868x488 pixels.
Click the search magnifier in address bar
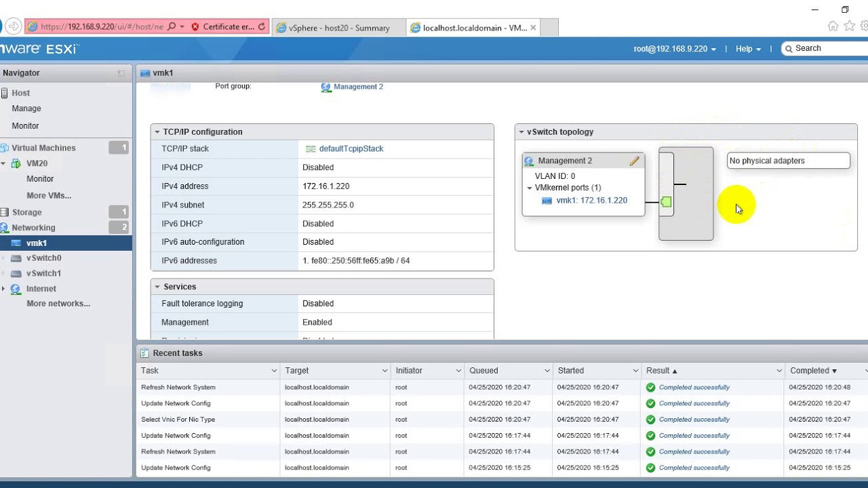click(172, 27)
